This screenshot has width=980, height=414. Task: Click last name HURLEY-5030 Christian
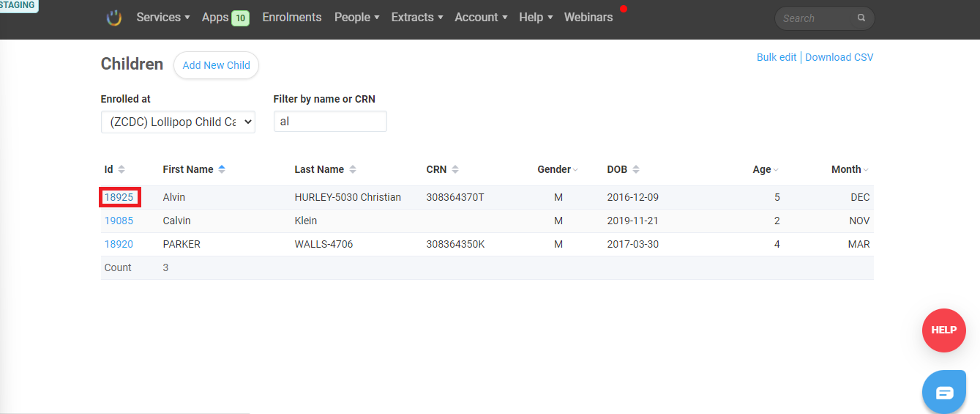(348, 197)
